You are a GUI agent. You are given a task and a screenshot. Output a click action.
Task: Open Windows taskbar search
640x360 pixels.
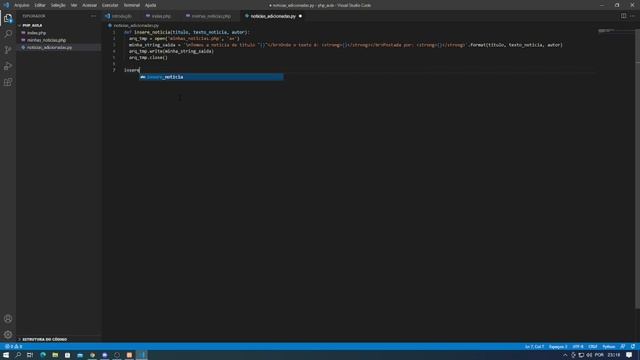pyautogui.click(x=18, y=355)
